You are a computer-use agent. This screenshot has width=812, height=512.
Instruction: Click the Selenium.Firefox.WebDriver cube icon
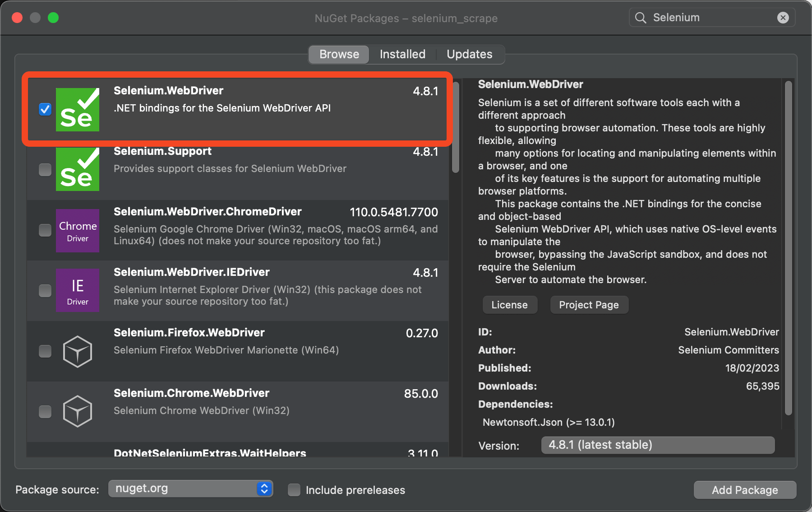click(x=78, y=351)
